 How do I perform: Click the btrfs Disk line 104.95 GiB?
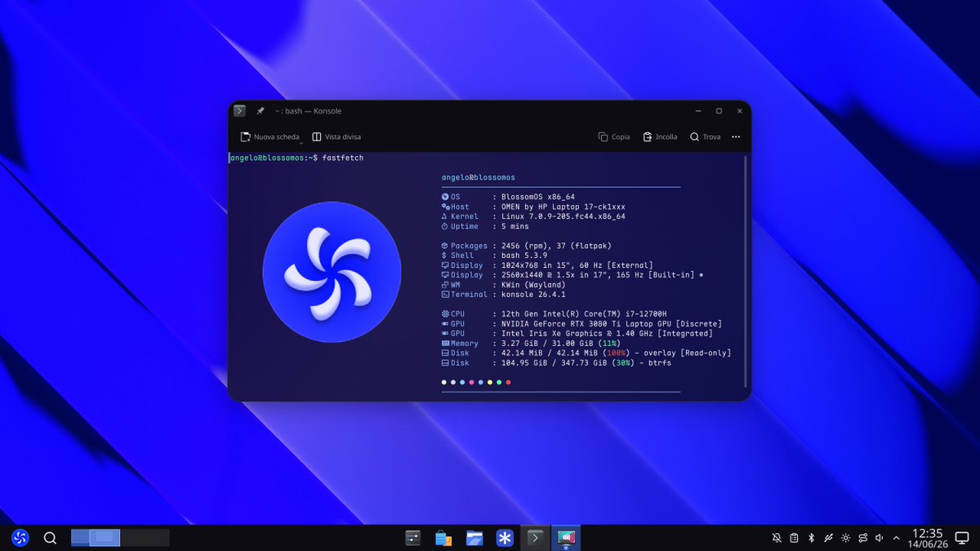click(556, 363)
